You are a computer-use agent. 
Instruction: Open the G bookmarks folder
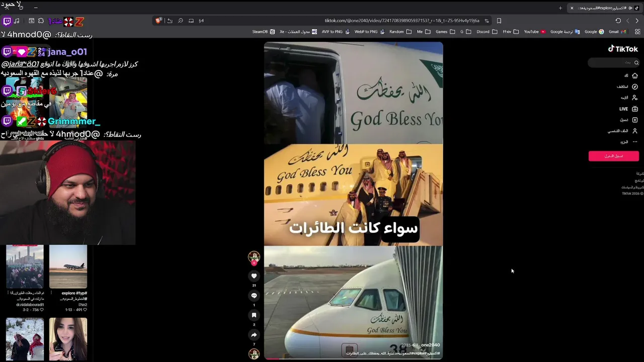point(465,32)
